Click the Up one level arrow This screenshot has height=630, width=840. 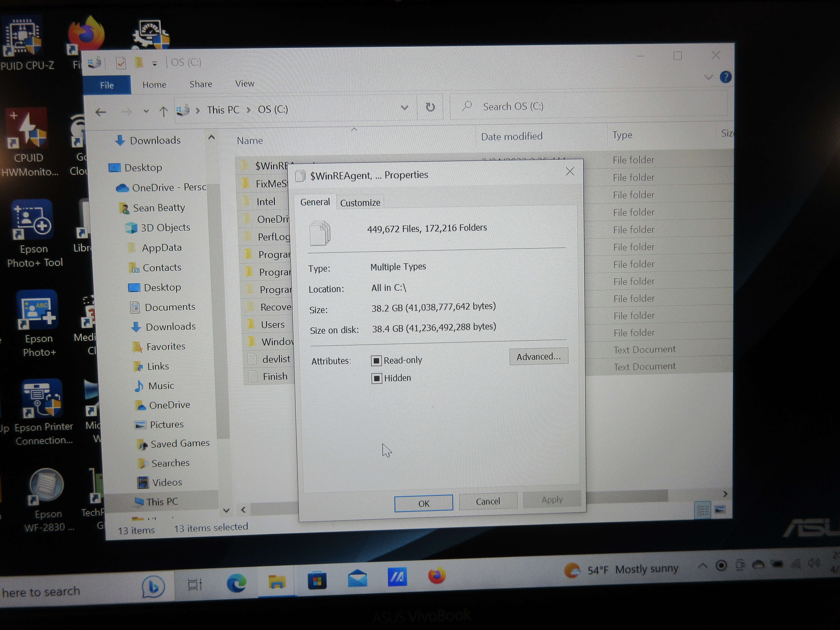click(x=163, y=111)
